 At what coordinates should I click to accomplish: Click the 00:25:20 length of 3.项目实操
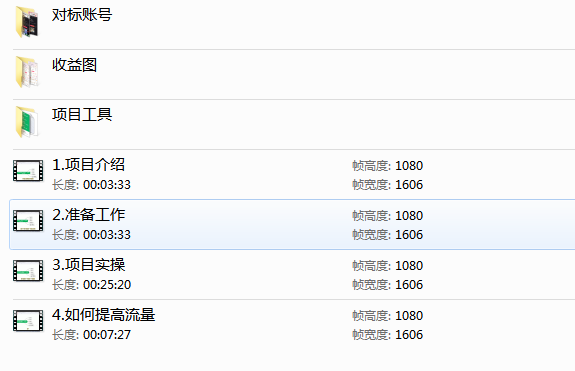(x=107, y=284)
